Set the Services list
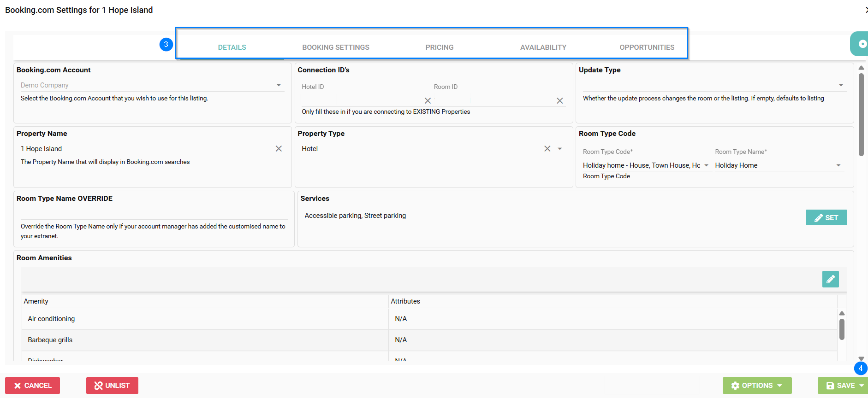 tap(826, 217)
